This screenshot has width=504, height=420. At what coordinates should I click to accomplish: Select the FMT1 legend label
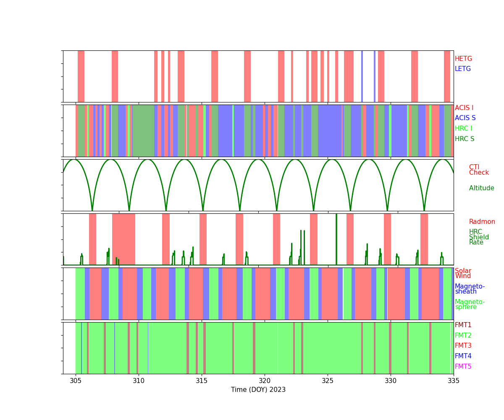click(x=463, y=325)
